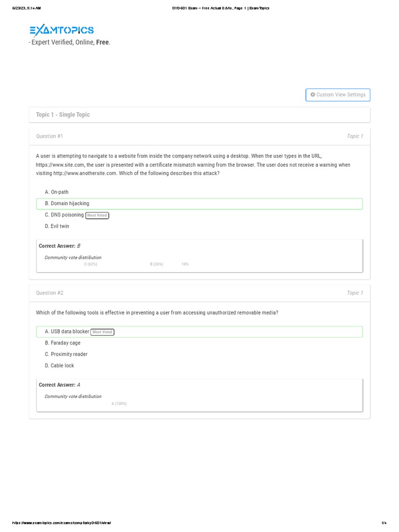Click the Question #1 header
The image size is (399, 532).
(49, 136)
